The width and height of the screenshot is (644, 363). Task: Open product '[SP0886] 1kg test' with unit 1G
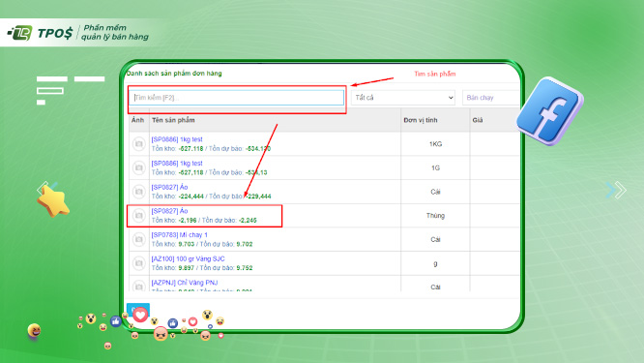click(x=177, y=164)
